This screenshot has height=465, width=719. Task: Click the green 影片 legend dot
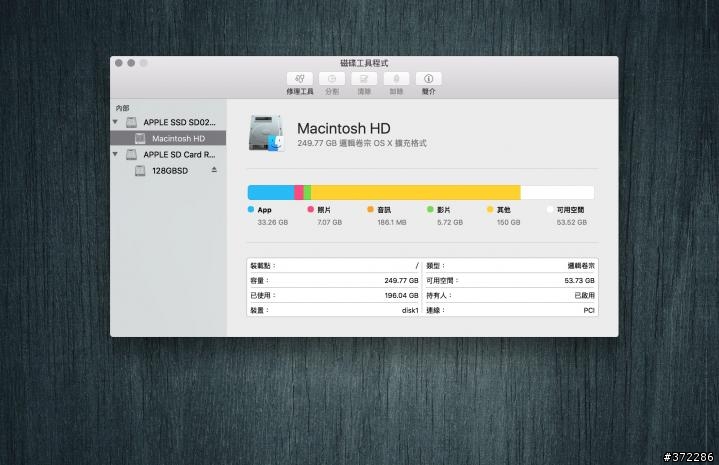[x=430, y=209]
